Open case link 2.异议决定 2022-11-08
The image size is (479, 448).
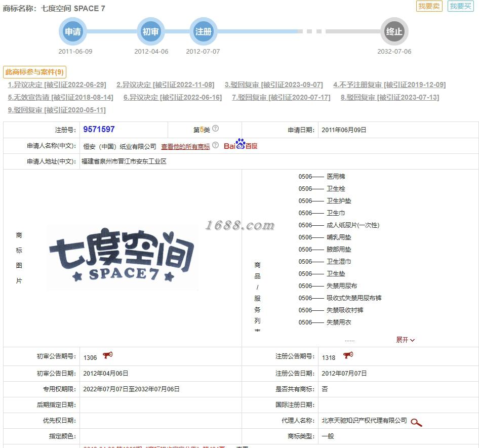pos(165,85)
